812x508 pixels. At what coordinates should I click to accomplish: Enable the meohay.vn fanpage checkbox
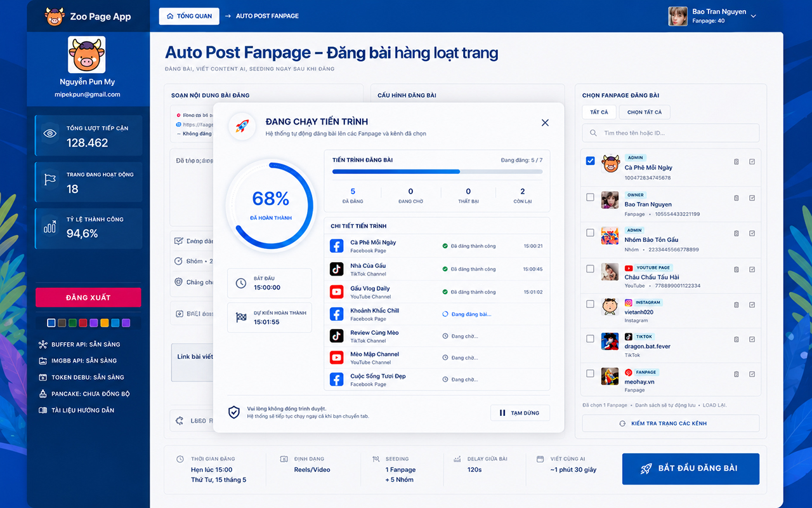point(590,373)
